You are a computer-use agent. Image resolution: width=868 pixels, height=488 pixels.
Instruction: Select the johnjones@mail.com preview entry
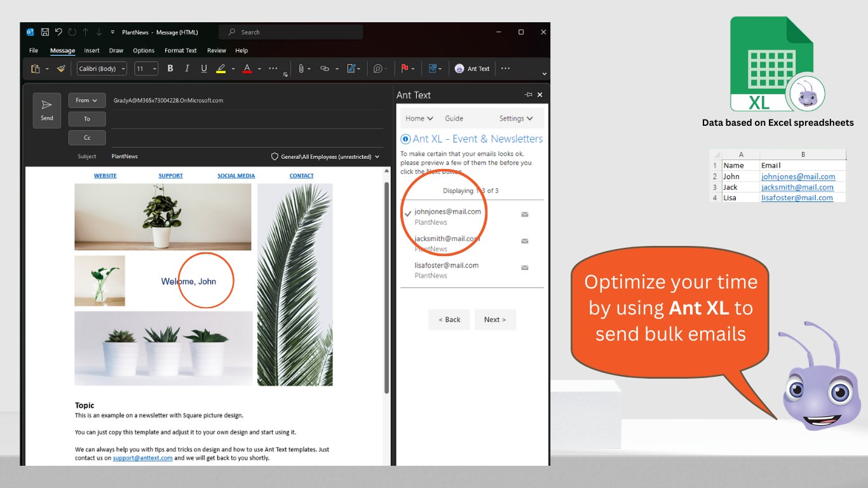click(472, 217)
